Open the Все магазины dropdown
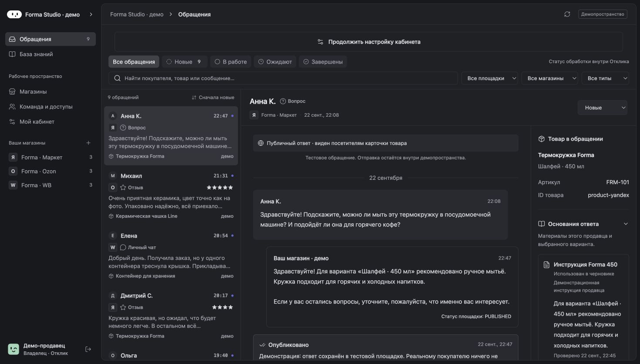This screenshot has height=364, width=640. pyautogui.click(x=550, y=78)
